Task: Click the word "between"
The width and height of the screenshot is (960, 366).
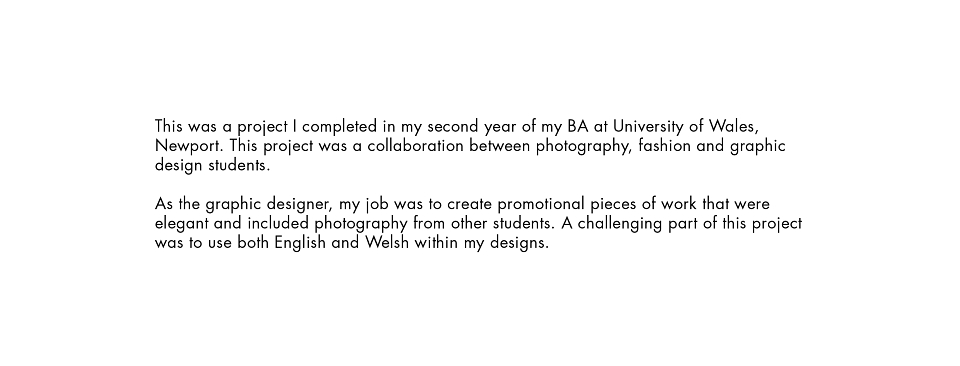Action: 500,146
